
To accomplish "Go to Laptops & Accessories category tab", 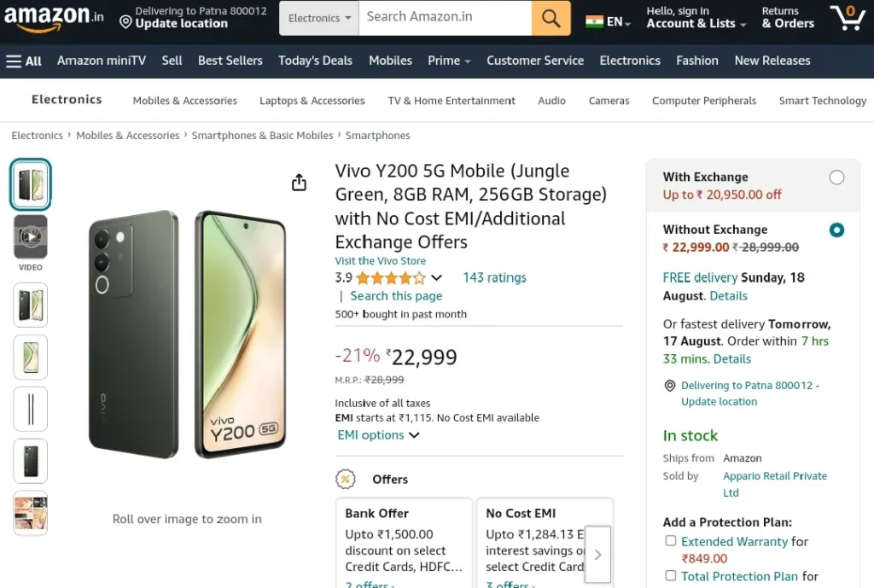I will pos(312,101).
